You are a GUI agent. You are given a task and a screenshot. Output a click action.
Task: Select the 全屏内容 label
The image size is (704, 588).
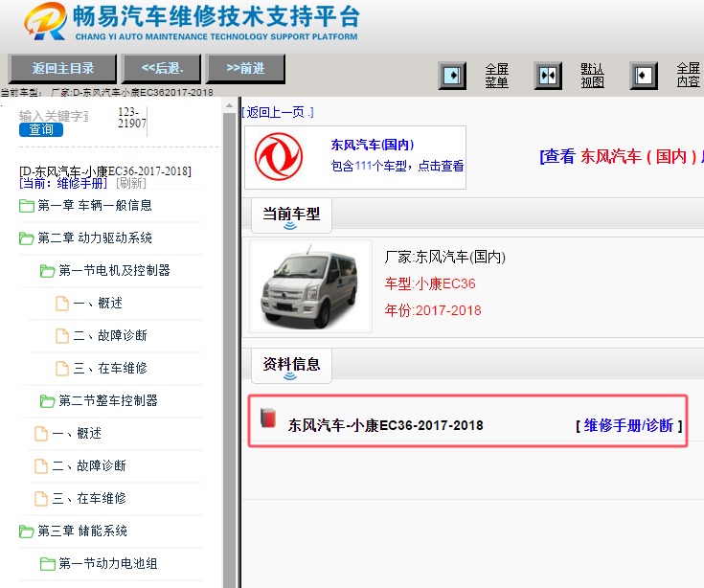(x=689, y=76)
